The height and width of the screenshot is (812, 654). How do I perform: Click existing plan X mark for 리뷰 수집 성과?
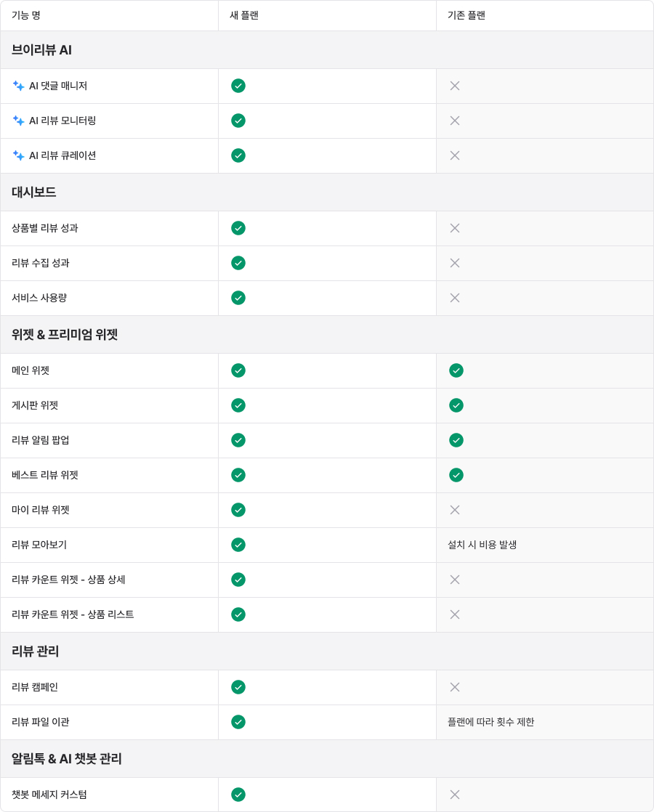point(455,263)
